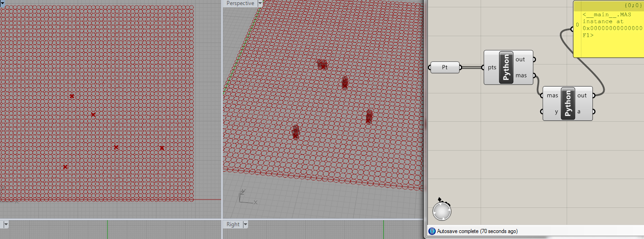This screenshot has width=644, height=239.
Task: Click the second Python component's out grip
Action: point(594,95)
